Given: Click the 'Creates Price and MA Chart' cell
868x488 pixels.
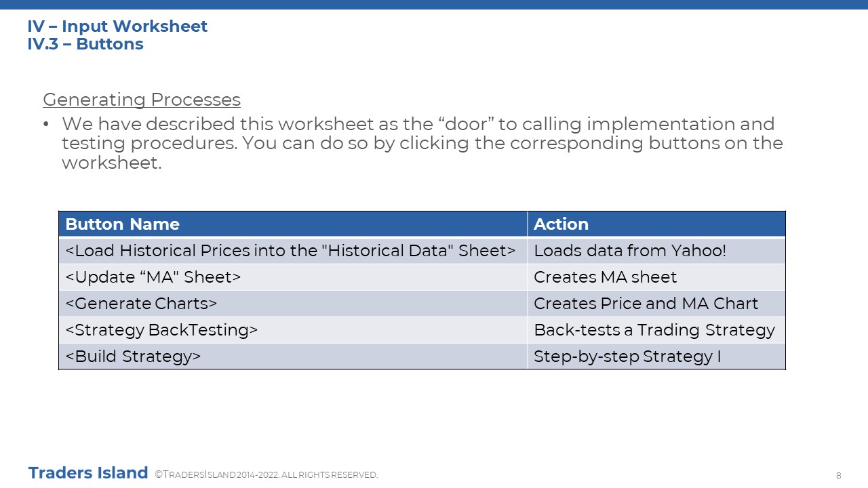Looking at the screenshot, I should 656,304.
